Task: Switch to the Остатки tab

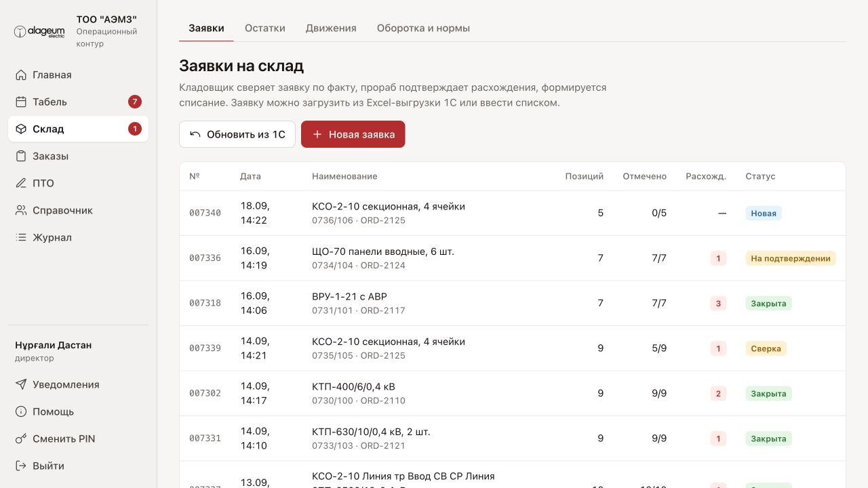Action: (265, 28)
